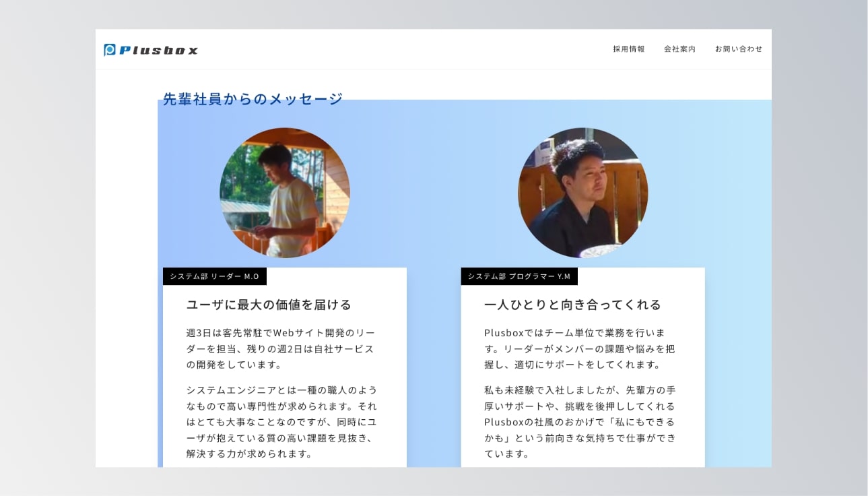Select the circular photo of Y.M
This screenshot has height=496, width=868.
pyautogui.click(x=582, y=193)
